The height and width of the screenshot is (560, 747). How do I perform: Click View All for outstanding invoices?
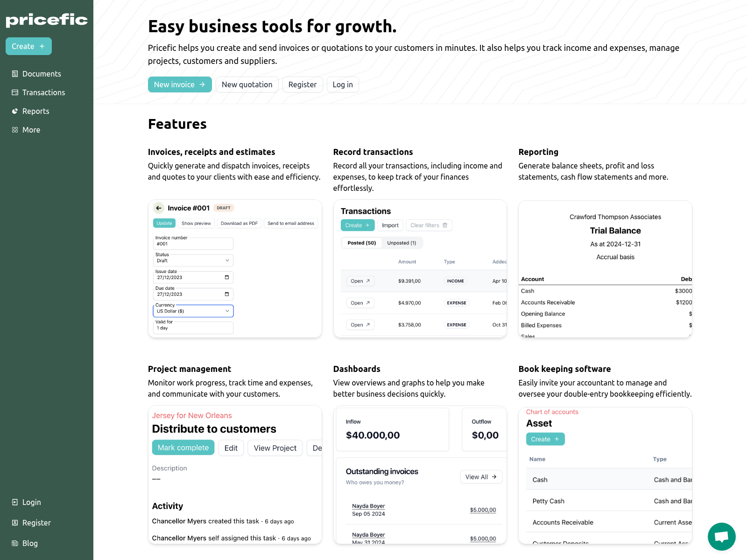(x=481, y=476)
